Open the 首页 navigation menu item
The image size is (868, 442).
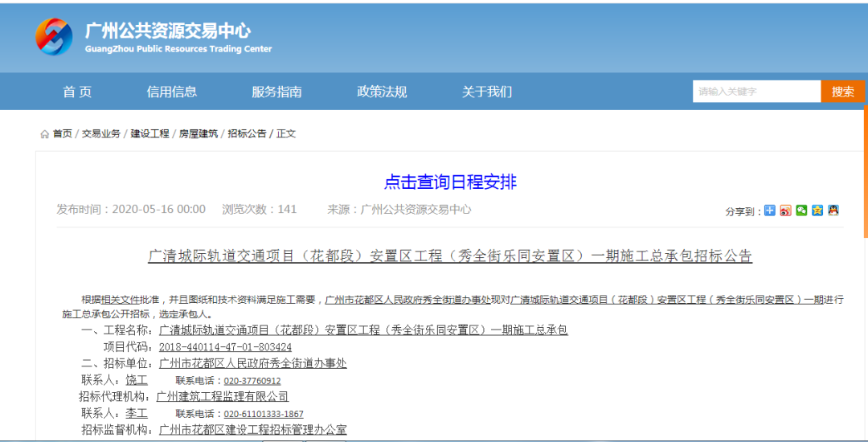(x=77, y=92)
